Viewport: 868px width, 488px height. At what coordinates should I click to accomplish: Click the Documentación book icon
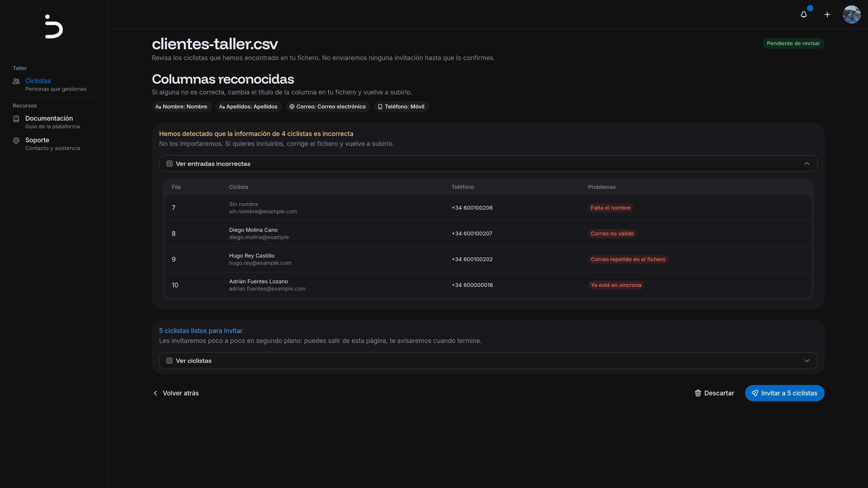click(16, 119)
